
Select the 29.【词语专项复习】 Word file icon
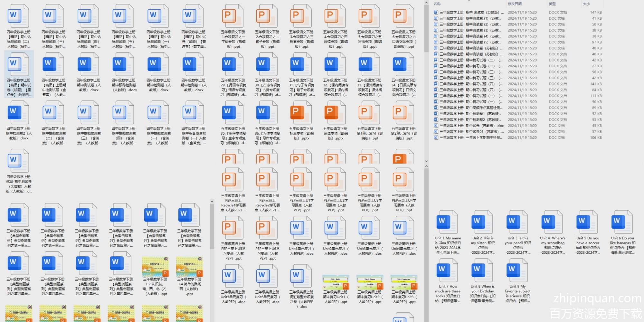click(x=233, y=64)
